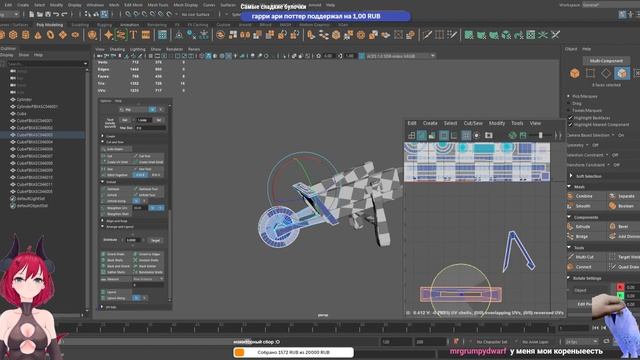Open the Cut/Sew menu in UV Editor
Image resolution: width=640 pixels, height=360 pixels.
473,123
